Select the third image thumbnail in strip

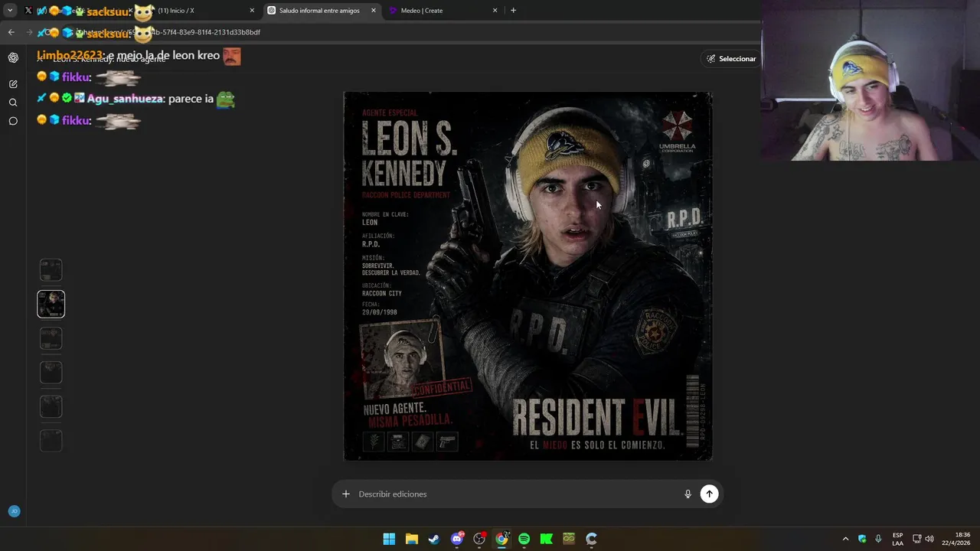[51, 338]
